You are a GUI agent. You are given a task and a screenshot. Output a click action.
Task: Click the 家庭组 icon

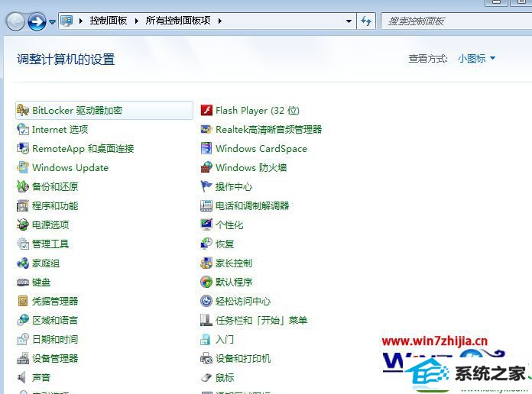click(23, 263)
